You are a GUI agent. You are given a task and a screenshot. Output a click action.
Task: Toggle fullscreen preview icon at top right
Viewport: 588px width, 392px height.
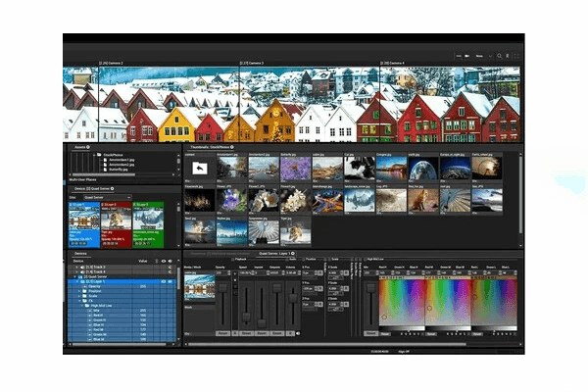[516, 56]
